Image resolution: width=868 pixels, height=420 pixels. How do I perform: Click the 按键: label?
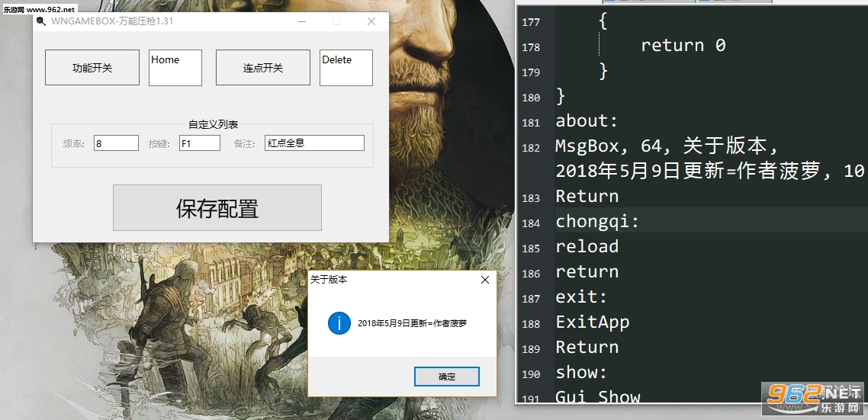coord(159,144)
